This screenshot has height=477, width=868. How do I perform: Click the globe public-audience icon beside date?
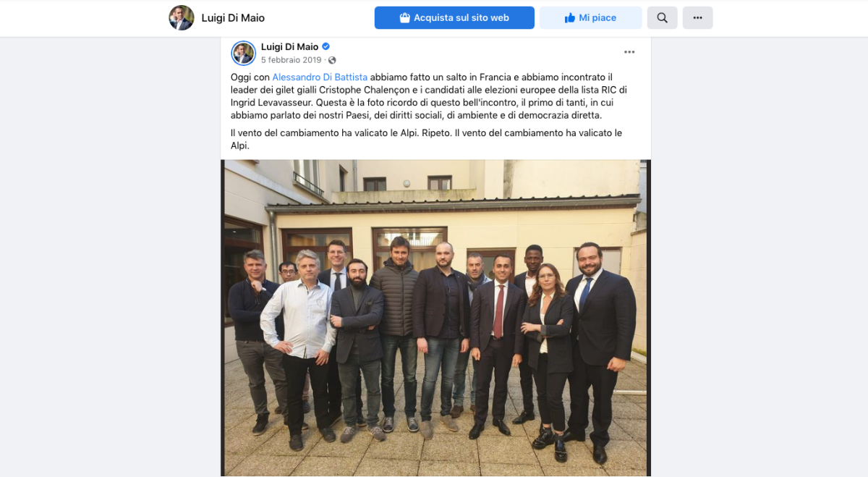coord(332,60)
